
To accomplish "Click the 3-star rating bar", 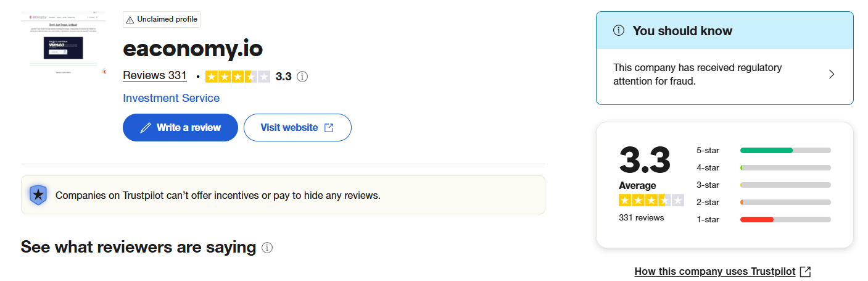I will [x=785, y=185].
